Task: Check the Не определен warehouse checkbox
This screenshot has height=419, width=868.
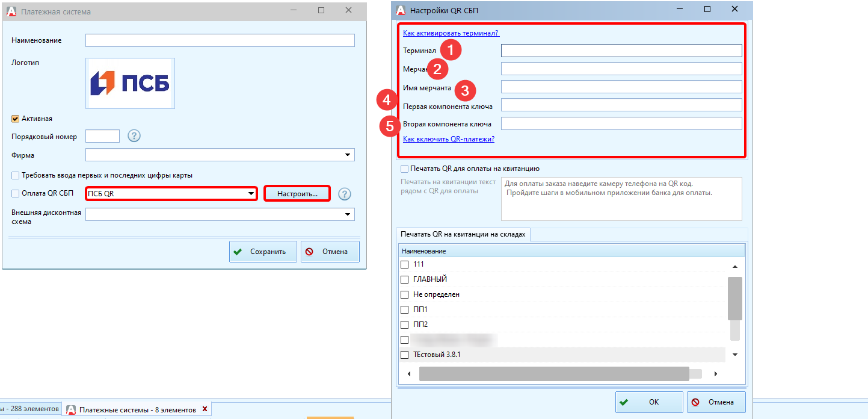Action: [404, 294]
